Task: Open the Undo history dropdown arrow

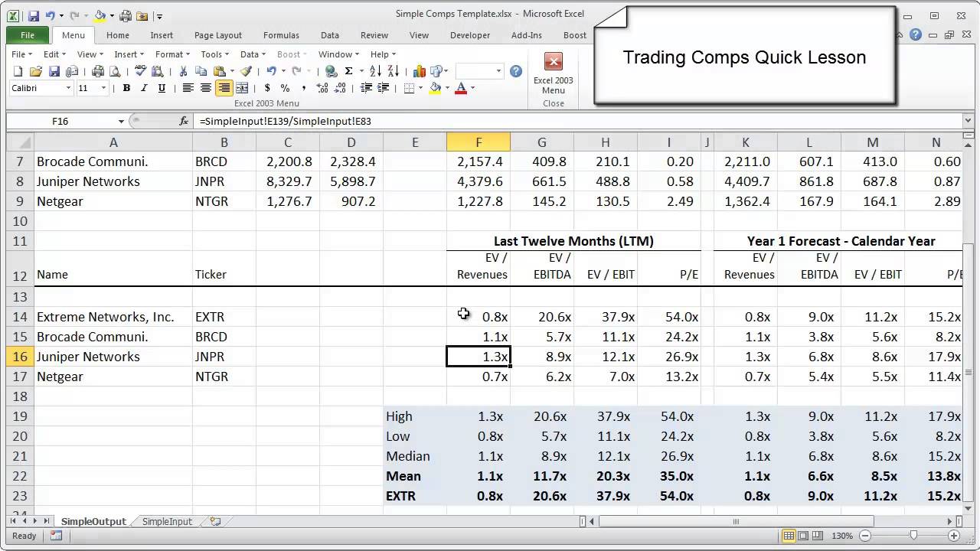Action: coord(283,71)
